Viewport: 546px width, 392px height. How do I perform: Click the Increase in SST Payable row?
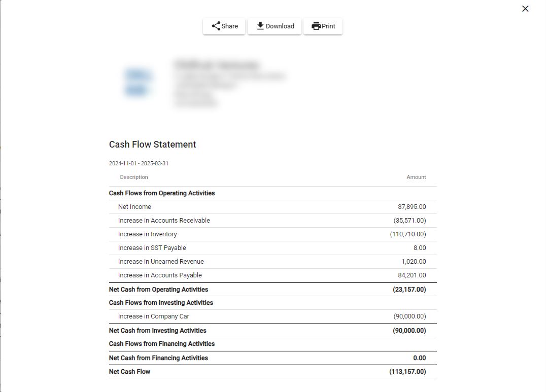[x=272, y=248]
